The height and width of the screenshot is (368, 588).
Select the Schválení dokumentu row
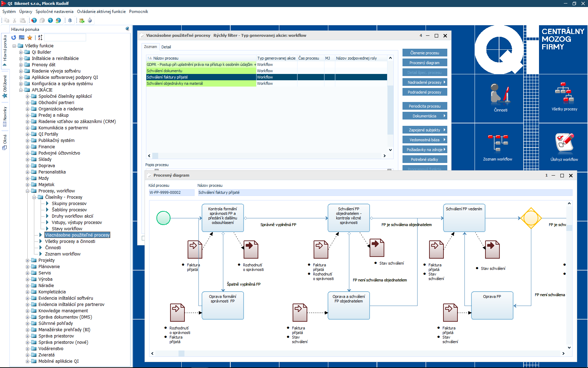coord(201,71)
